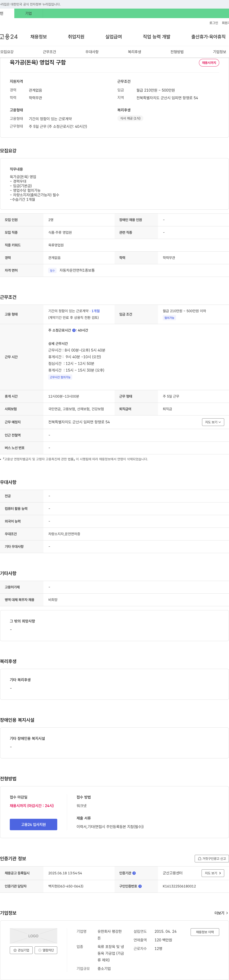Image resolution: width=229 pixels, height=980 pixels.
Task: Open 지도 보기 for 군산고용센터
Action: 213,873
